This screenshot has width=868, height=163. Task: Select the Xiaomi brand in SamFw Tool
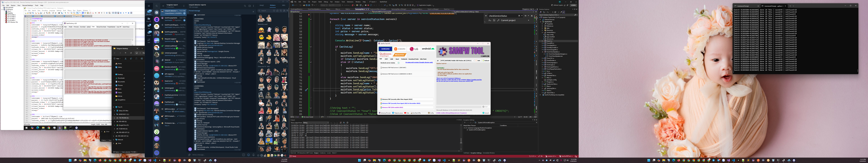point(400,49)
